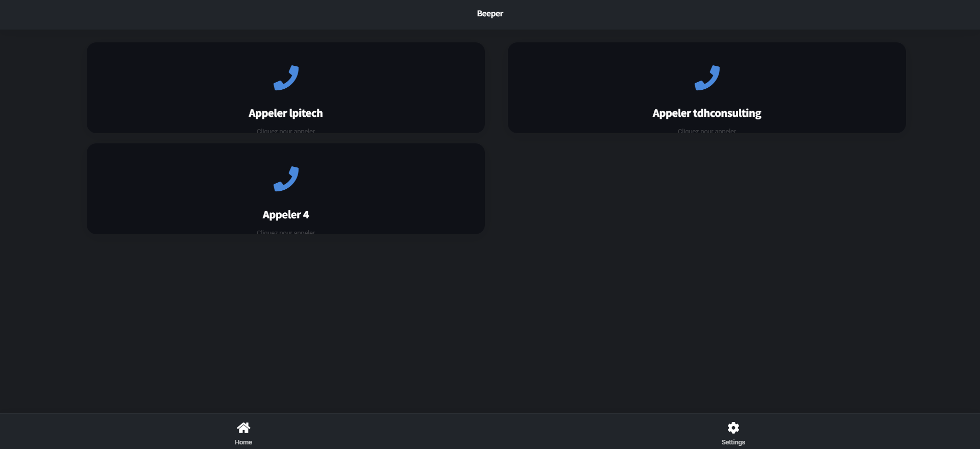Go to the Settings tab
Screen dimensions: 980x449
coord(733,433)
